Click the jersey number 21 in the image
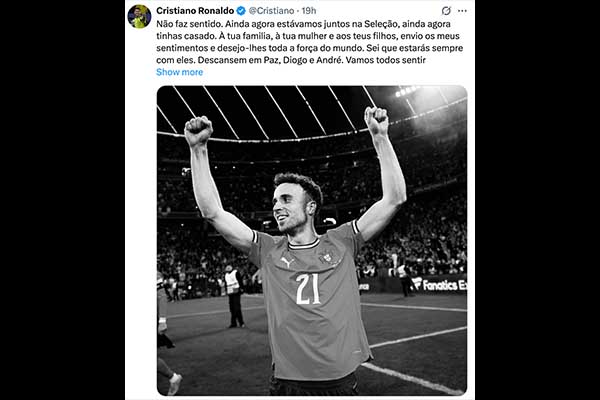Viewport: 600px width, 400px height. (308, 289)
